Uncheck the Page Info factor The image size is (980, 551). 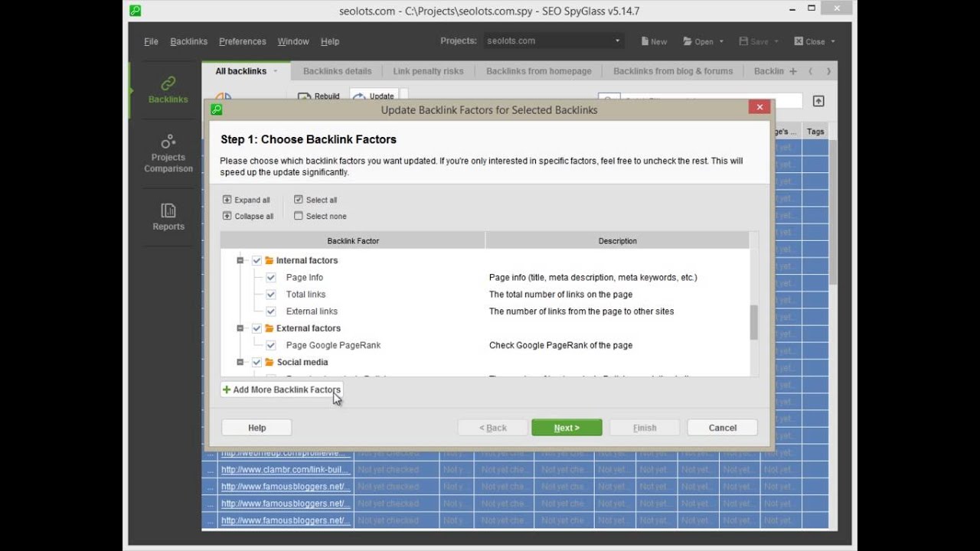coord(271,277)
